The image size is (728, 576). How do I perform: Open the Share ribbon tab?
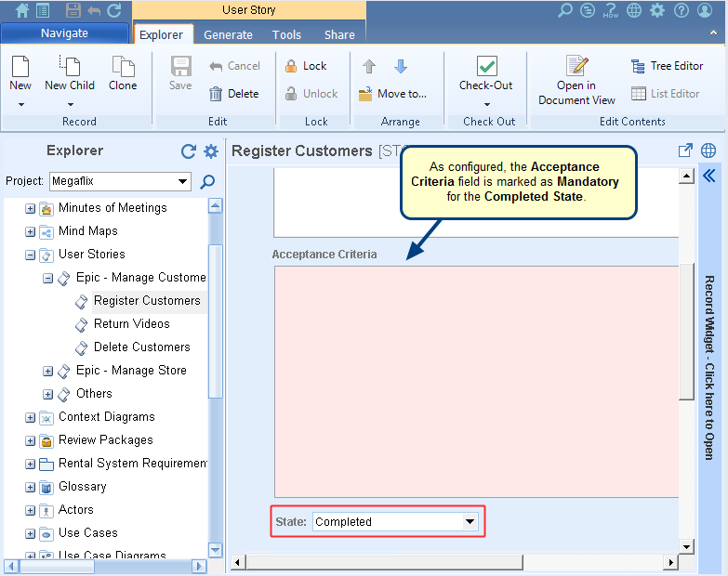click(339, 34)
